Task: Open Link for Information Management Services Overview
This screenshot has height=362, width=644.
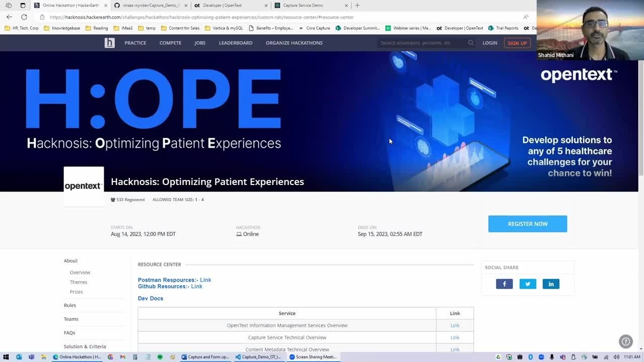Action: [455, 325]
